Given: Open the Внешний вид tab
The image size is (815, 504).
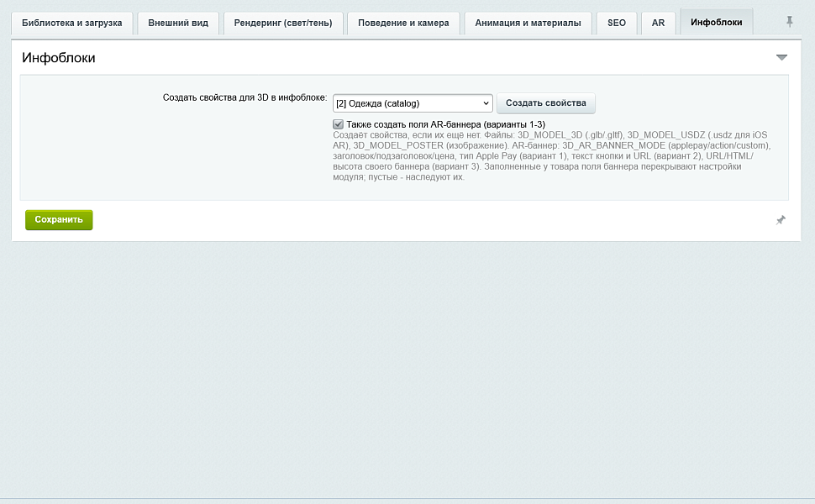Looking at the screenshot, I should pos(178,23).
